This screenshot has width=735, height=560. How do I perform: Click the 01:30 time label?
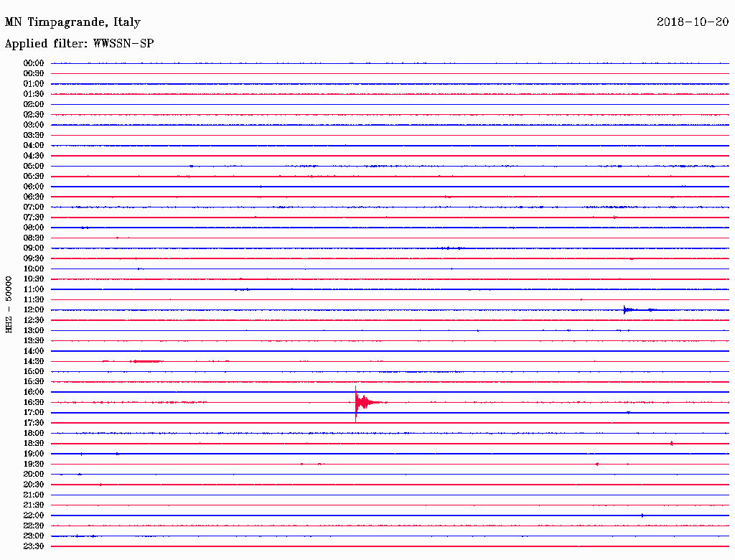(34, 94)
